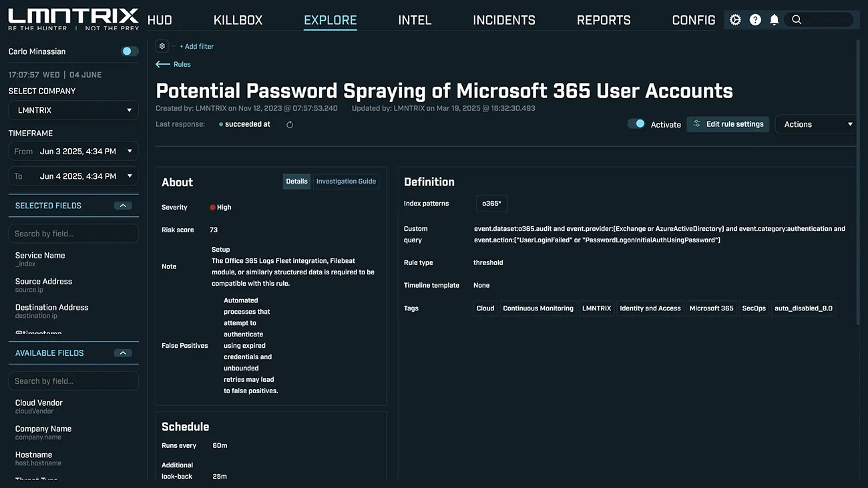Toggle the switch beside Carlo Minassian

pyautogui.click(x=130, y=51)
